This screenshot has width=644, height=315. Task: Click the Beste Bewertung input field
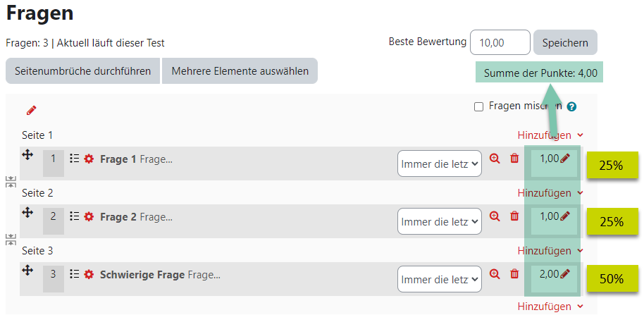tap(500, 42)
